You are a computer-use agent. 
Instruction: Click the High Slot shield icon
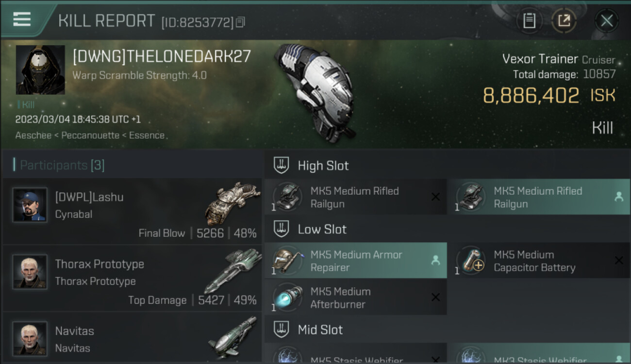coord(282,165)
